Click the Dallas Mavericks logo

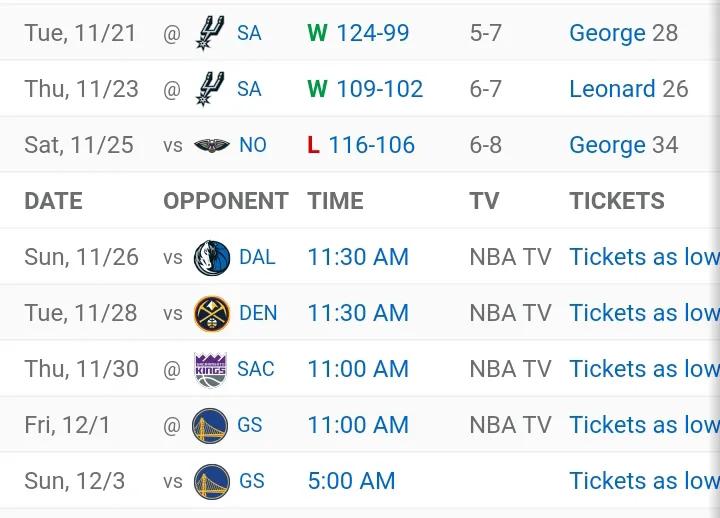point(212,257)
